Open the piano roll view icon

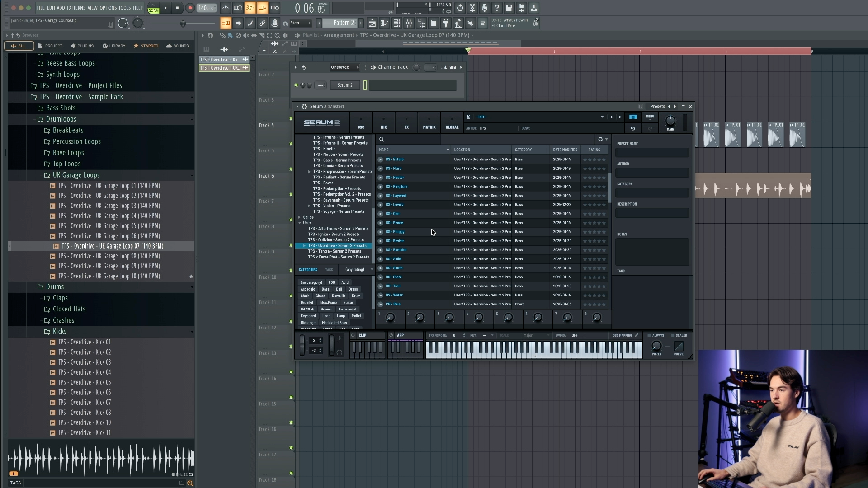pos(384,23)
